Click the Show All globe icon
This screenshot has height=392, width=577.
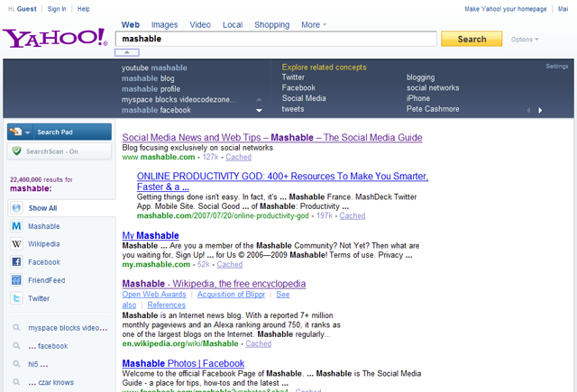pos(16,208)
